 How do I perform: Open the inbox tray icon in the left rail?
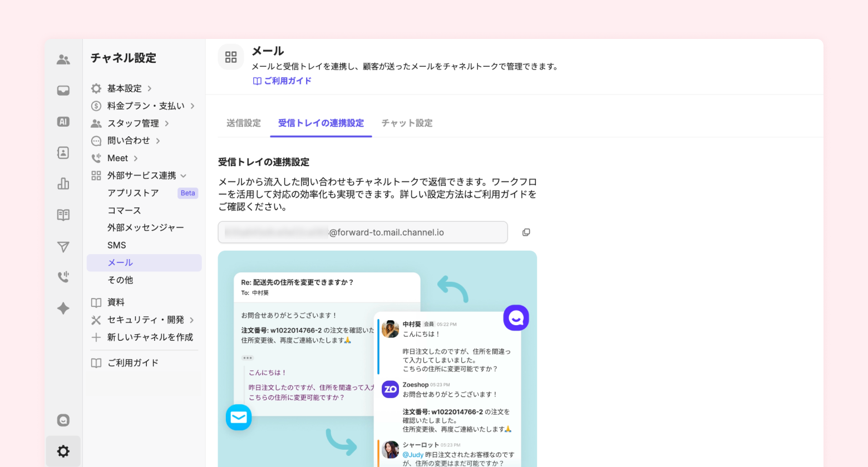click(63, 91)
